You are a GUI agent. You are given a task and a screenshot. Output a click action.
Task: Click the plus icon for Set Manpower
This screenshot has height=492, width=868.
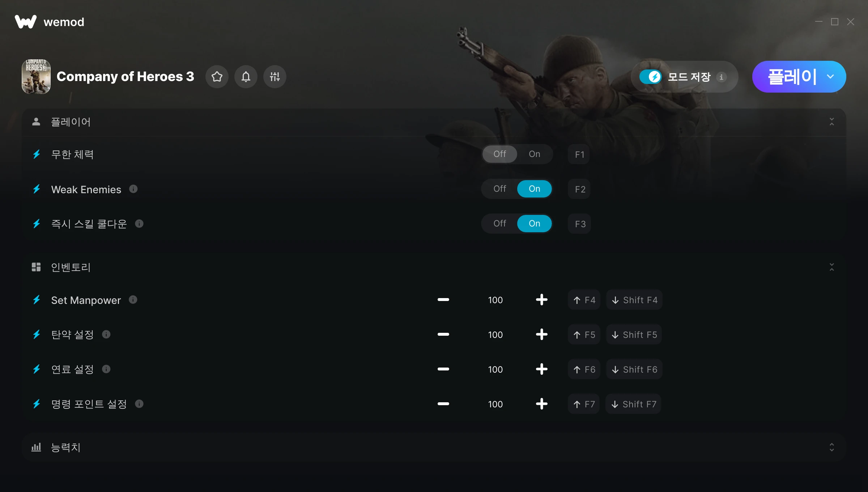pos(541,300)
